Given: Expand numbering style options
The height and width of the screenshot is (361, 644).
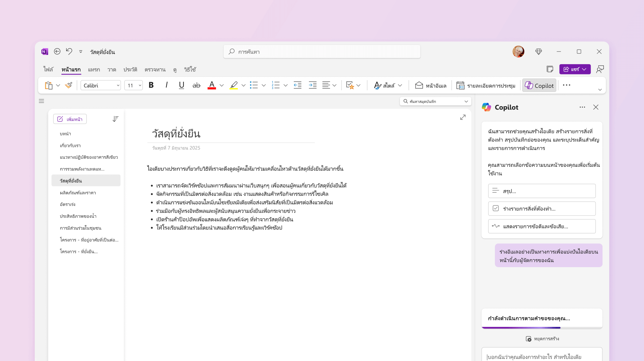Looking at the screenshot, I should point(285,85).
